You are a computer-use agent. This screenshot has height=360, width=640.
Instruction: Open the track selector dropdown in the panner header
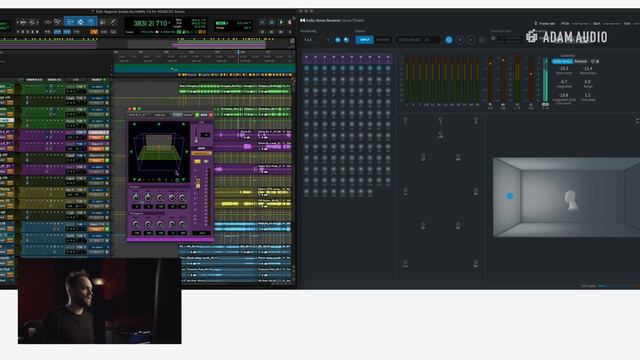pos(139,115)
